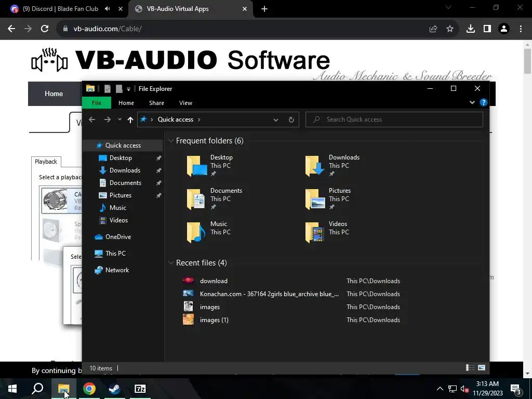
Task: Select the Documents frequent folder icon
Action: (x=196, y=199)
